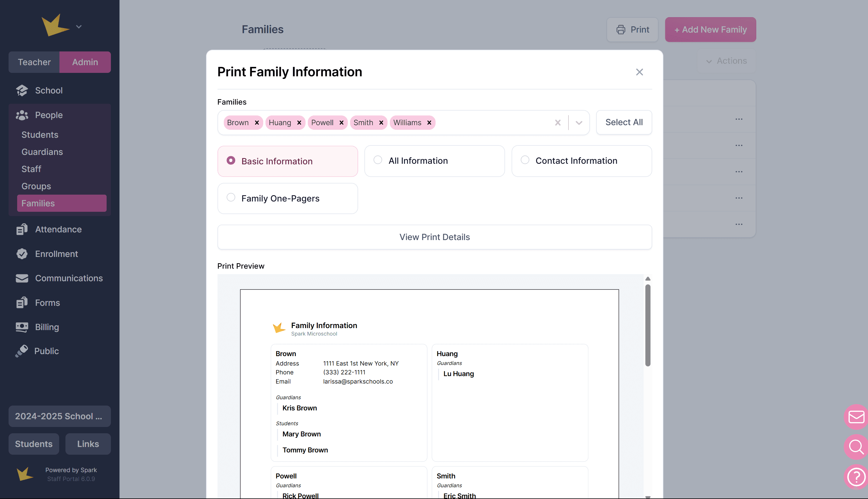Choose the Contact Information radio option
Image resolution: width=868 pixels, height=499 pixels.
[x=525, y=160]
